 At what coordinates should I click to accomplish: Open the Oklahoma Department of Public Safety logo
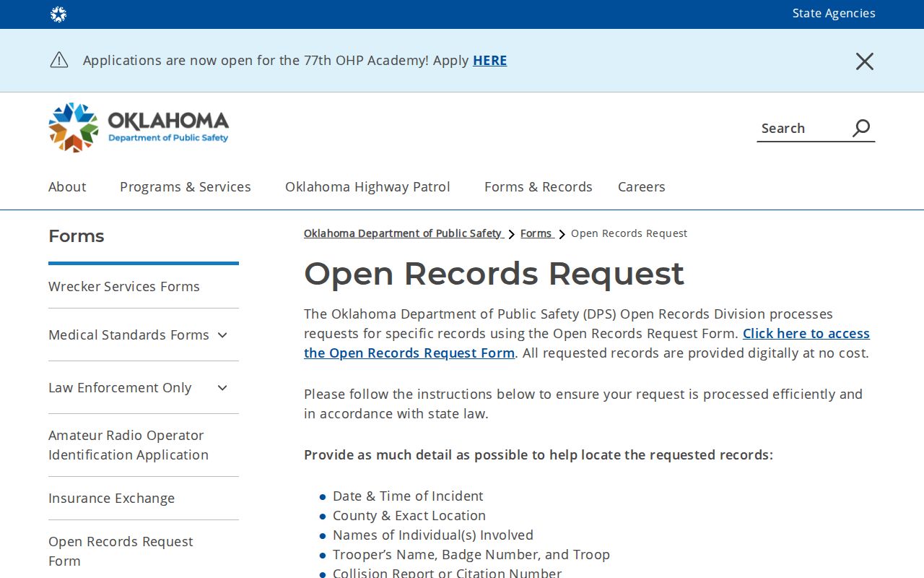pos(139,127)
